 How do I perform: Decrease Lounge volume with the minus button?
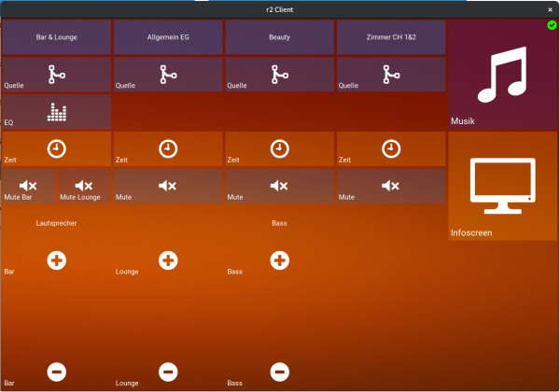(168, 371)
